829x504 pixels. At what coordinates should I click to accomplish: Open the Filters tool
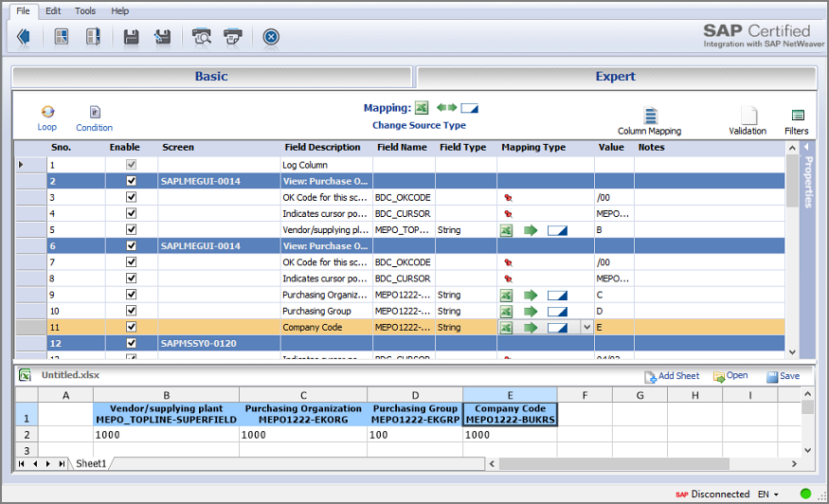(x=797, y=122)
